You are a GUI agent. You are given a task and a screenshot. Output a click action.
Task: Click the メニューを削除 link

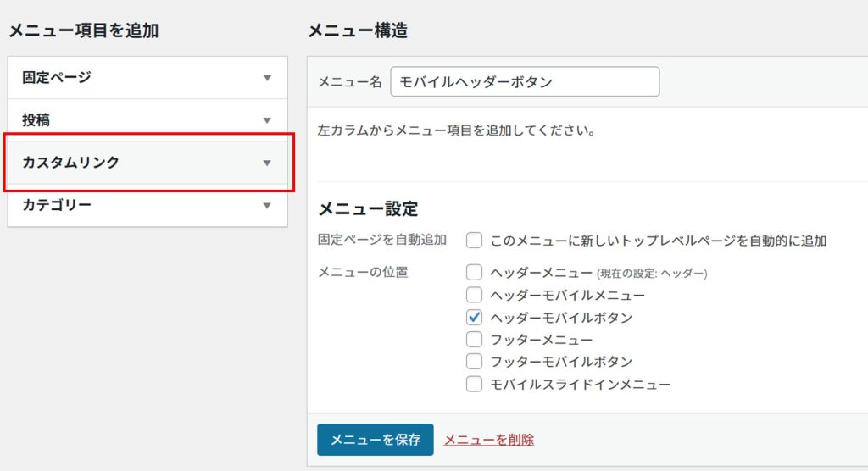[489, 440]
